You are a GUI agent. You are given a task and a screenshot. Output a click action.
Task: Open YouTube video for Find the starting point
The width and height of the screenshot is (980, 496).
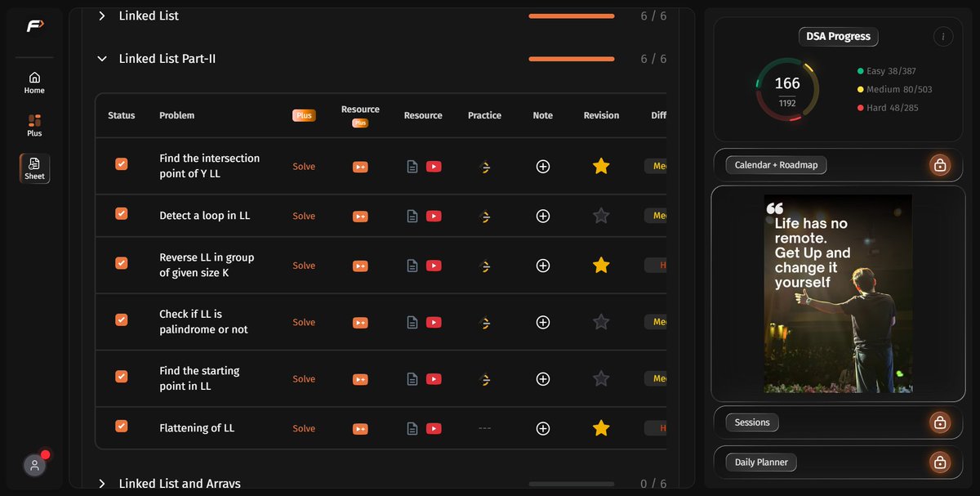click(434, 378)
